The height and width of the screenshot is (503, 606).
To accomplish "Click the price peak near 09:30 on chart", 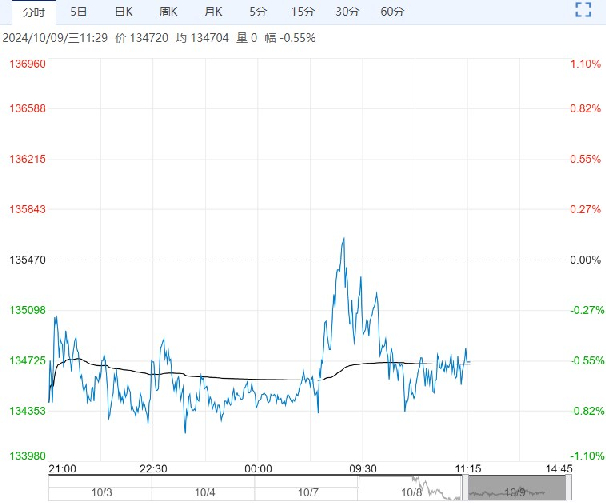I will (344, 239).
